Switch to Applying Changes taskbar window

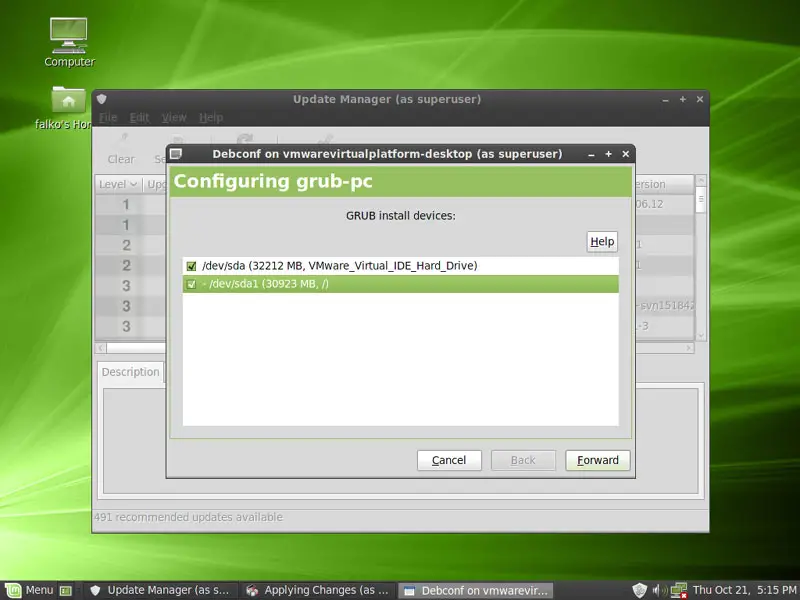317,590
